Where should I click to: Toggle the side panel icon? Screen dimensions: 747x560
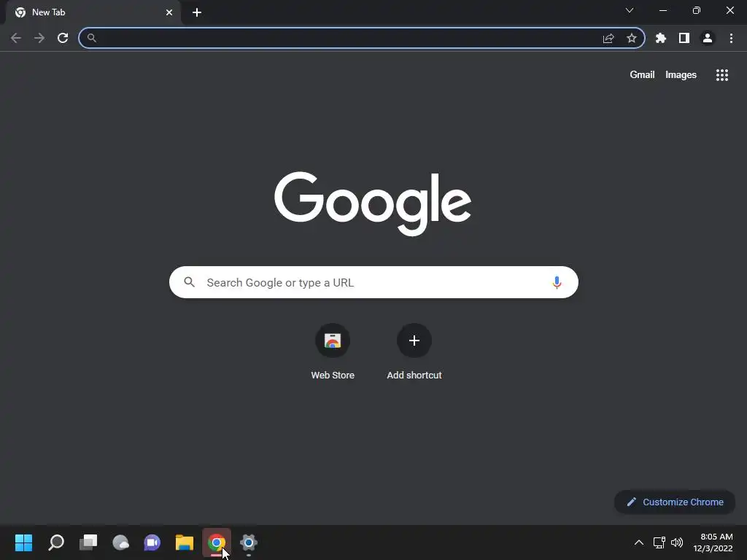pos(684,38)
